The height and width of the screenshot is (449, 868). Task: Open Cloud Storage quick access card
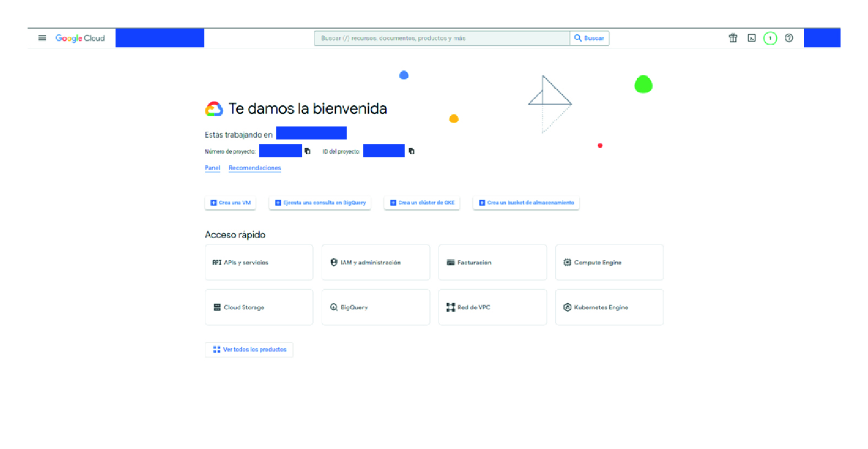[259, 307]
